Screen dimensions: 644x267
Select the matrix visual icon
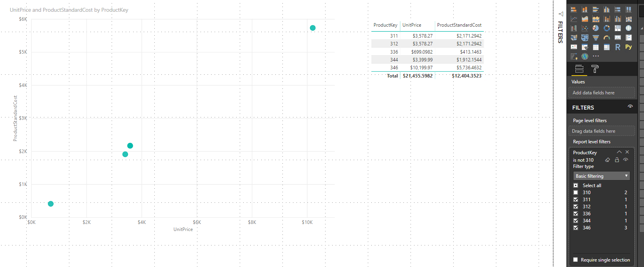[607, 47]
